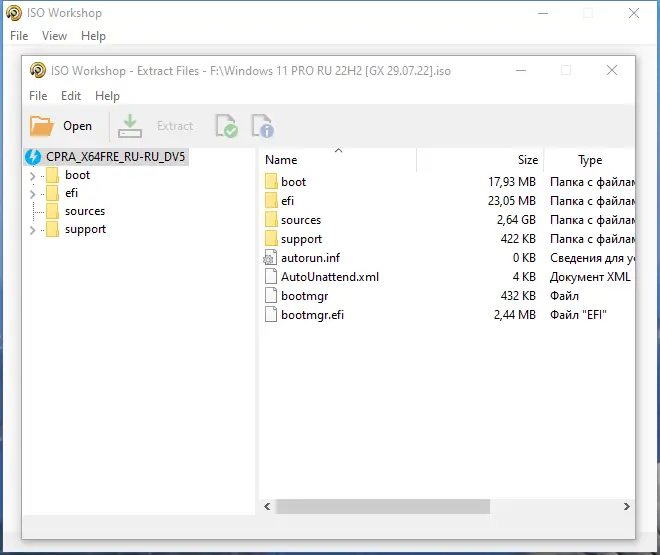Select the CPRA_X64FRE_RU-RU_DV5 disc icon
Screen dimensions: 660x555
[33, 157]
